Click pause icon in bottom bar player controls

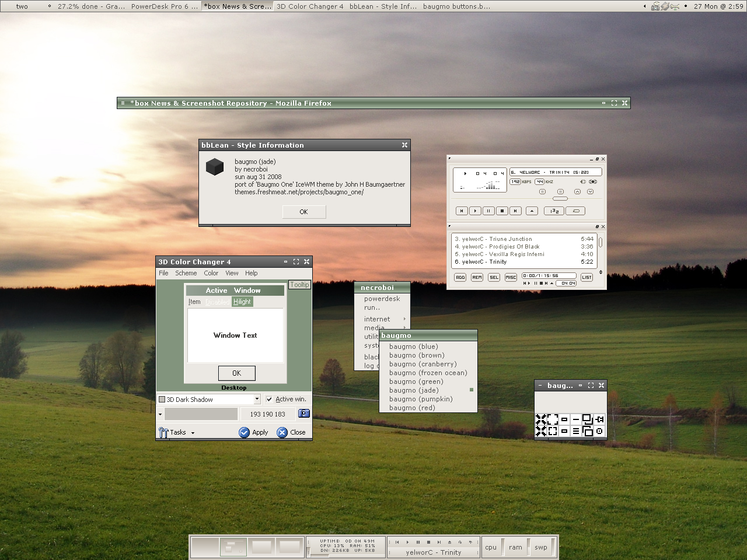(418, 542)
